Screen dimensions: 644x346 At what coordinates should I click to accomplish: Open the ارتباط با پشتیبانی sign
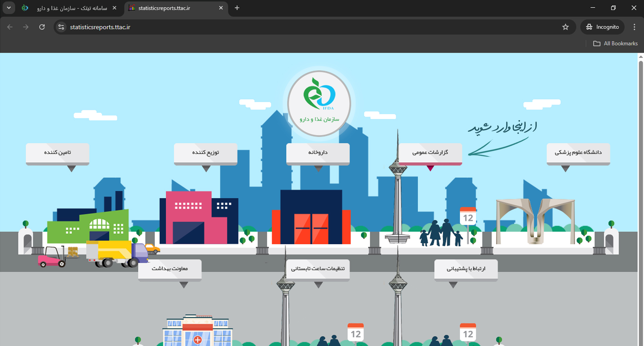466,269
